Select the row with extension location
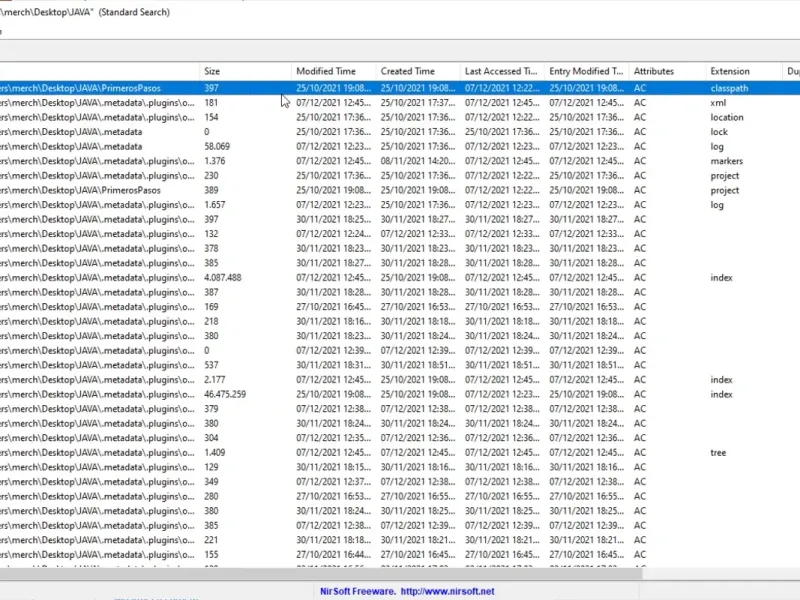The image size is (800, 600). point(400,117)
